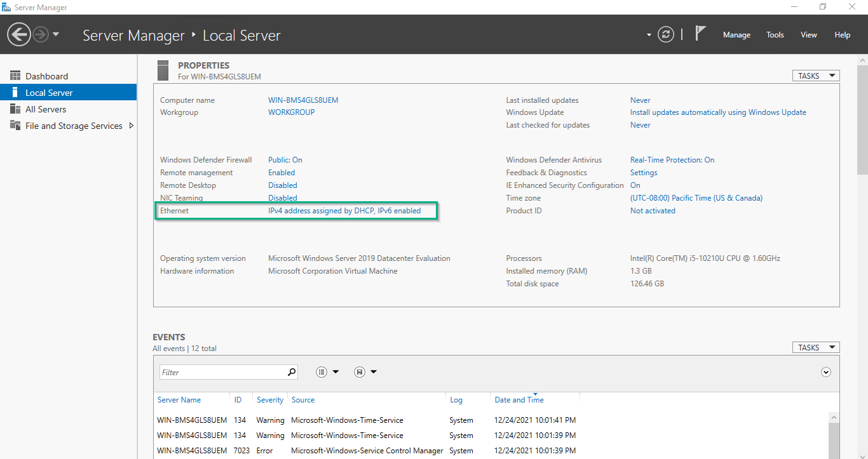The image size is (868, 459).
Task: Click inside the events Filter text field
Action: (x=221, y=372)
